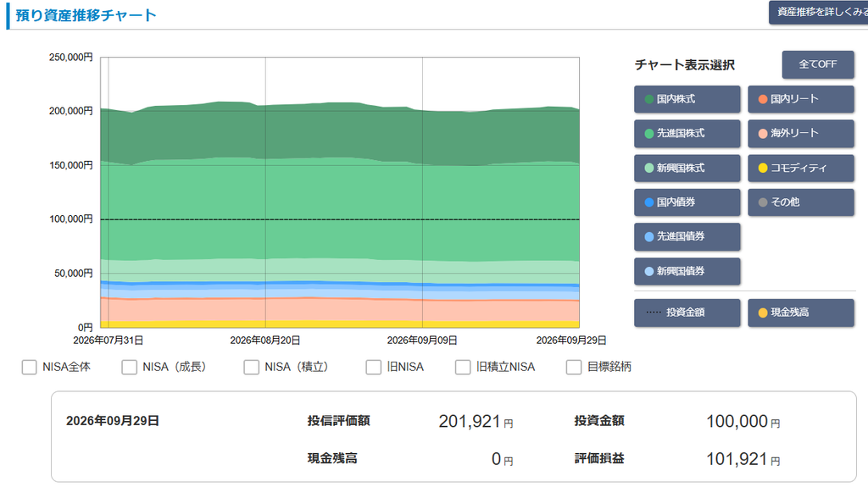Toggle the 新興国債券 chart series button

coord(687,271)
